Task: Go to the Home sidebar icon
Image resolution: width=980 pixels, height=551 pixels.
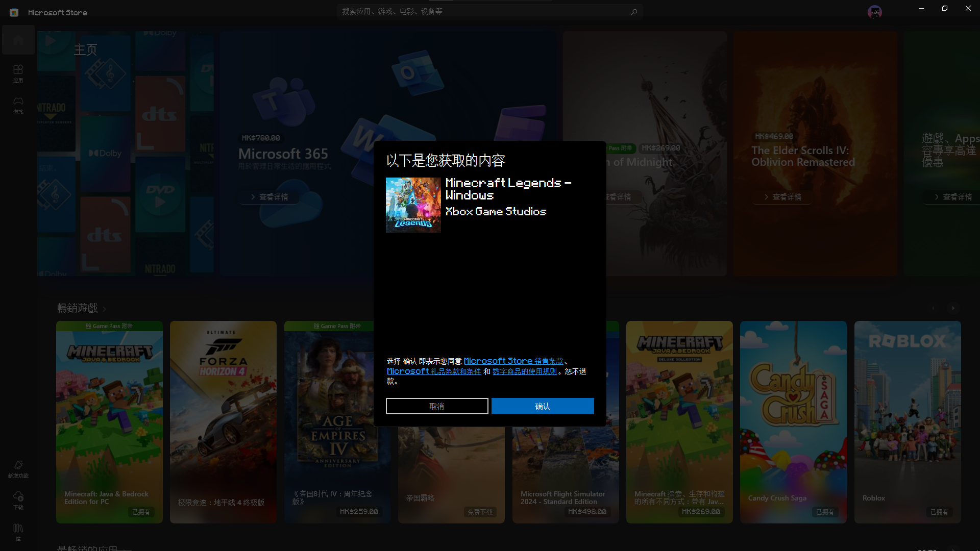Action: 18,40
